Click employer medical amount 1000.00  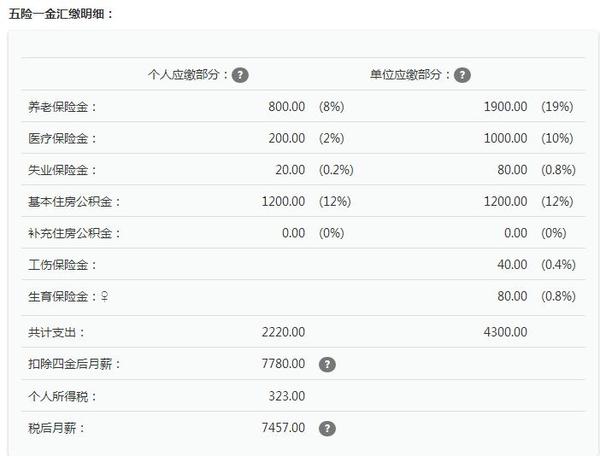pyautogui.click(x=505, y=138)
